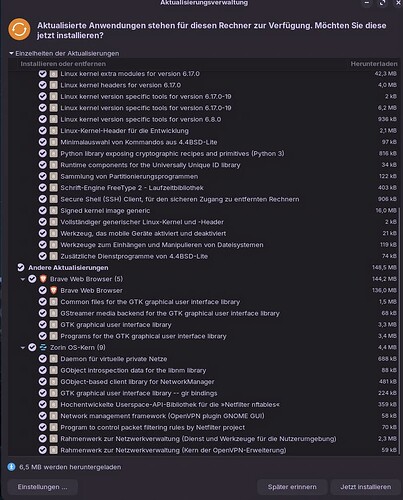Uncheck 'GStreamer media backend for the GTK' update
Viewport: 403px width, 500px height.
[x=42, y=313]
